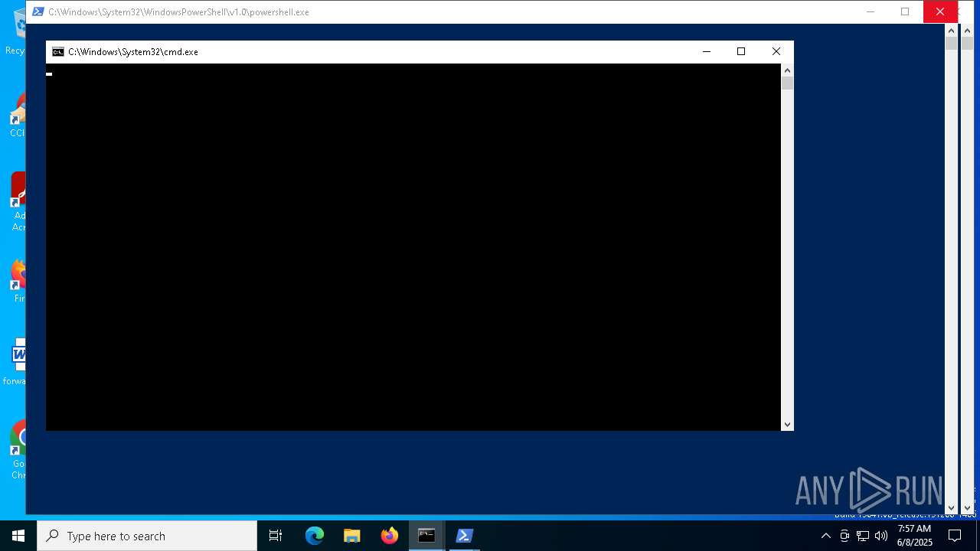Launch Firefox from taskbar
Screen dimensions: 980x551
click(390, 536)
